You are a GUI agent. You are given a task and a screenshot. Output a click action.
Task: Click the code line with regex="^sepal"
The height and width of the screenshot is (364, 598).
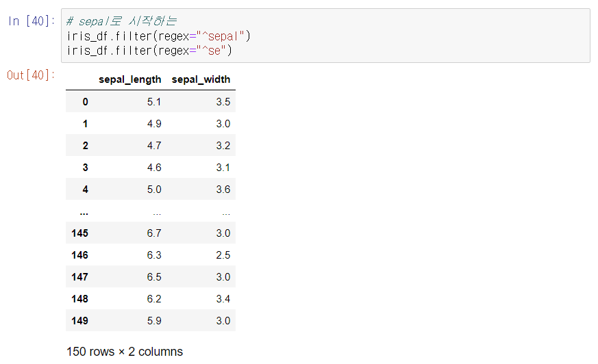159,36
